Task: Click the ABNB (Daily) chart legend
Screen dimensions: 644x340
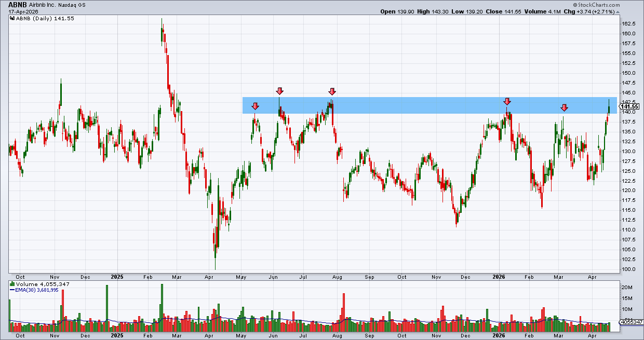Action: point(46,18)
